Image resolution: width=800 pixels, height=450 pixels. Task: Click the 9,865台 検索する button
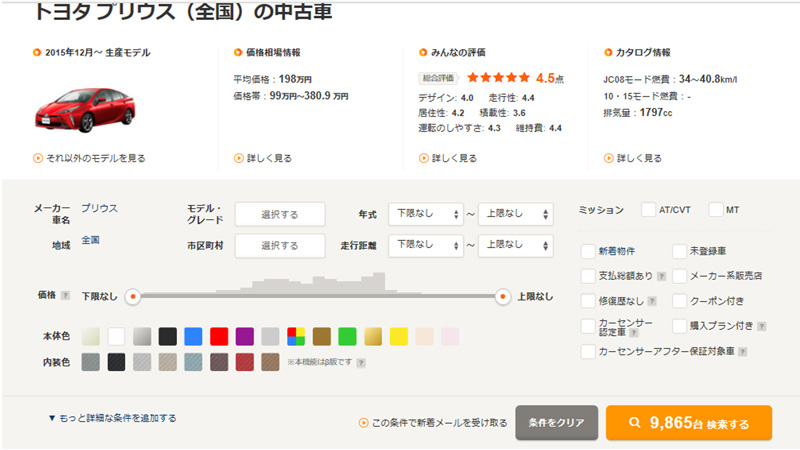(x=689, y=423)
